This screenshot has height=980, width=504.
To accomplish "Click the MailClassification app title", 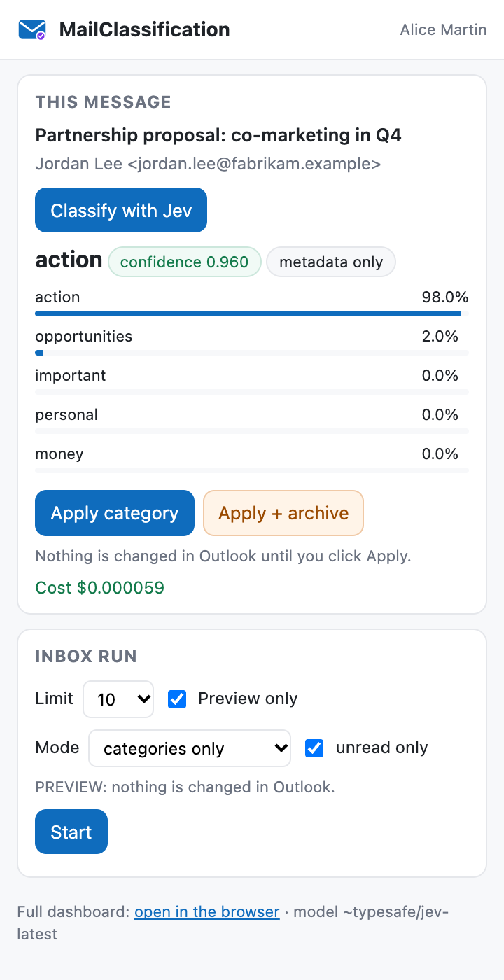I will click(x=144, y=29).
